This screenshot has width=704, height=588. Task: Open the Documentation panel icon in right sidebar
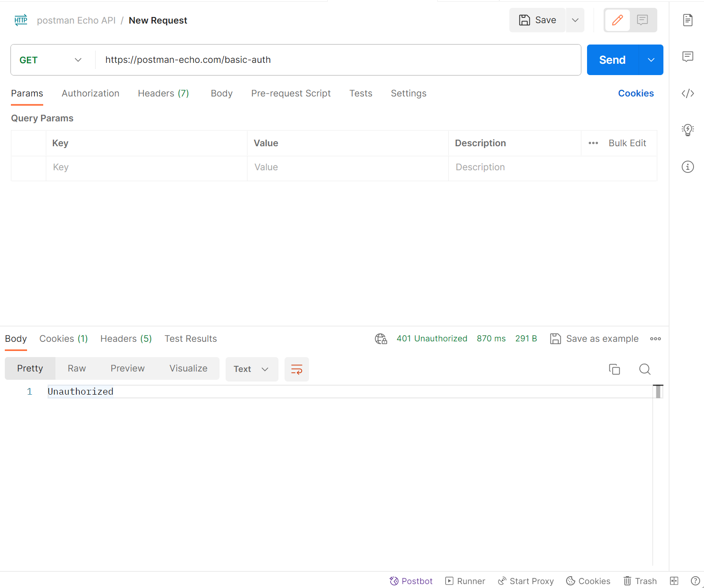688,20
